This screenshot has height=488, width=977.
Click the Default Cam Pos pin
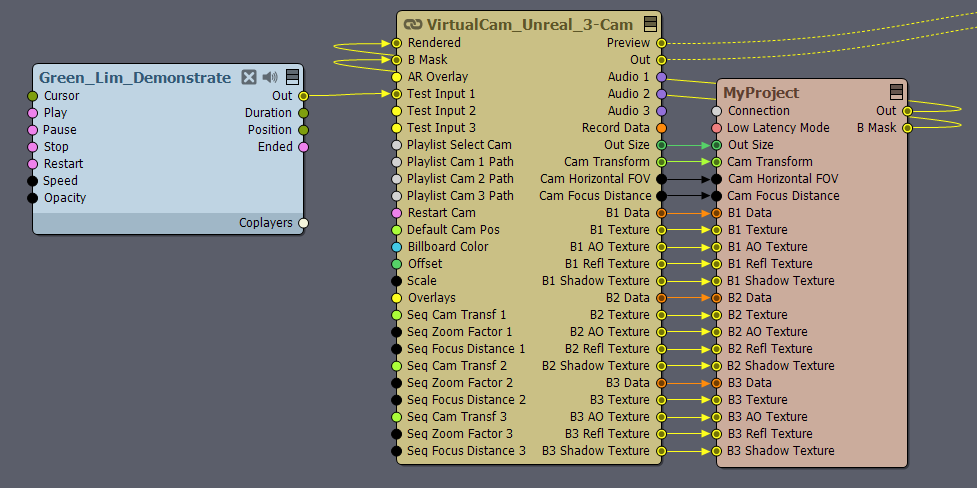(x=396, y=230)
